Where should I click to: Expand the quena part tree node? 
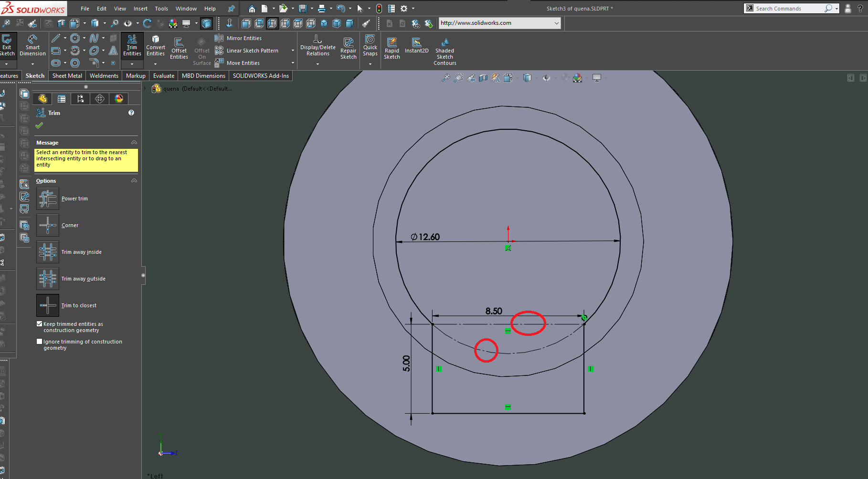click(x=146, y=89)
